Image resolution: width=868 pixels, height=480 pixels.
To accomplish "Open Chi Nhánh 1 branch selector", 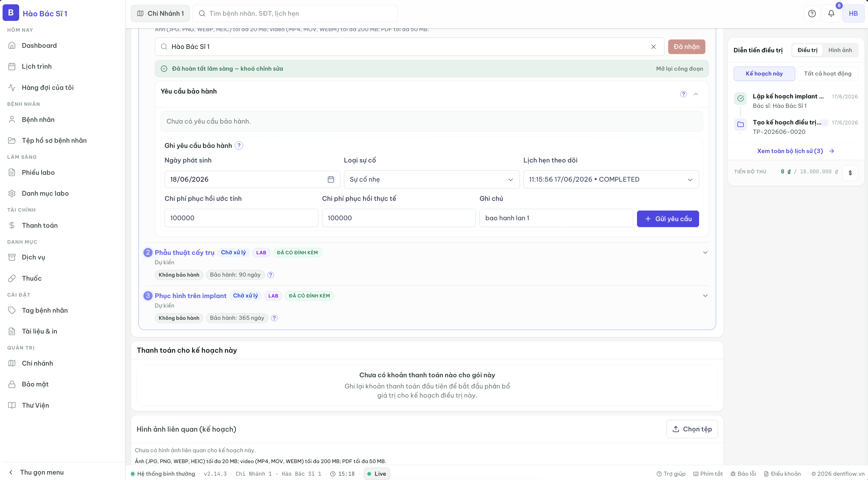I will point(160,13).
